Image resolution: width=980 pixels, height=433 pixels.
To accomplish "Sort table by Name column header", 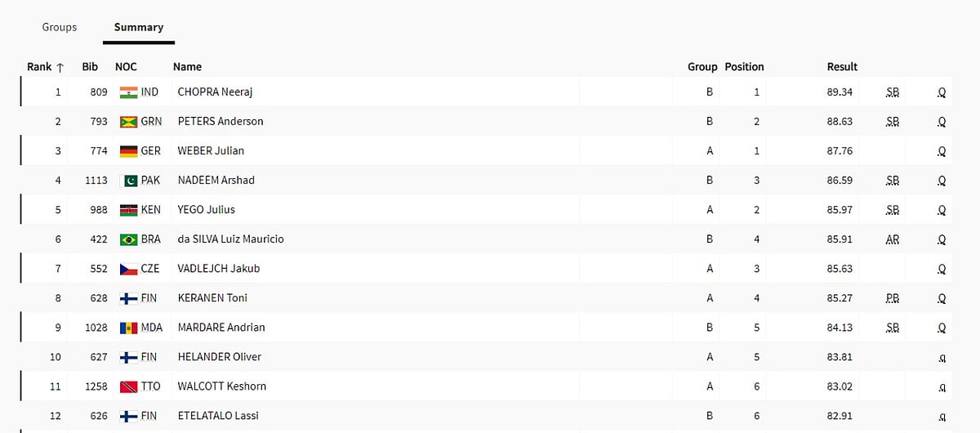I will [187, 67].
